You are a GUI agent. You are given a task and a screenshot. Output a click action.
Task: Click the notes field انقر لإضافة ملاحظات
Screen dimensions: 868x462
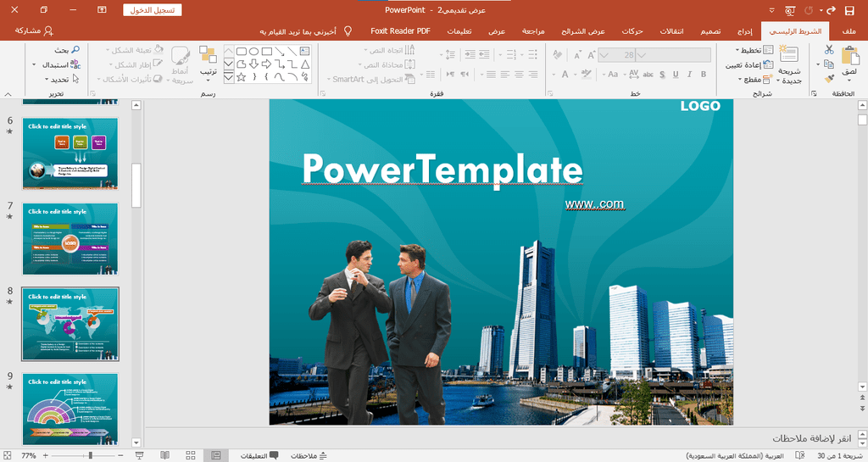812,438
